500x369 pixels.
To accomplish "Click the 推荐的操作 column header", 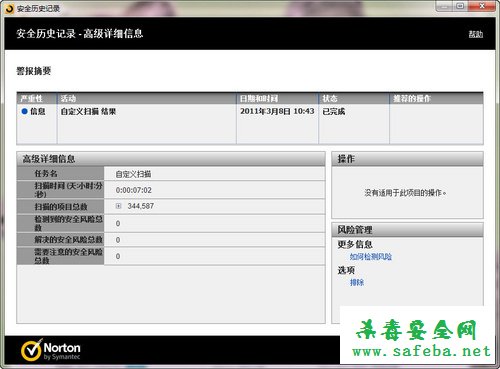I will click(436, 98).
